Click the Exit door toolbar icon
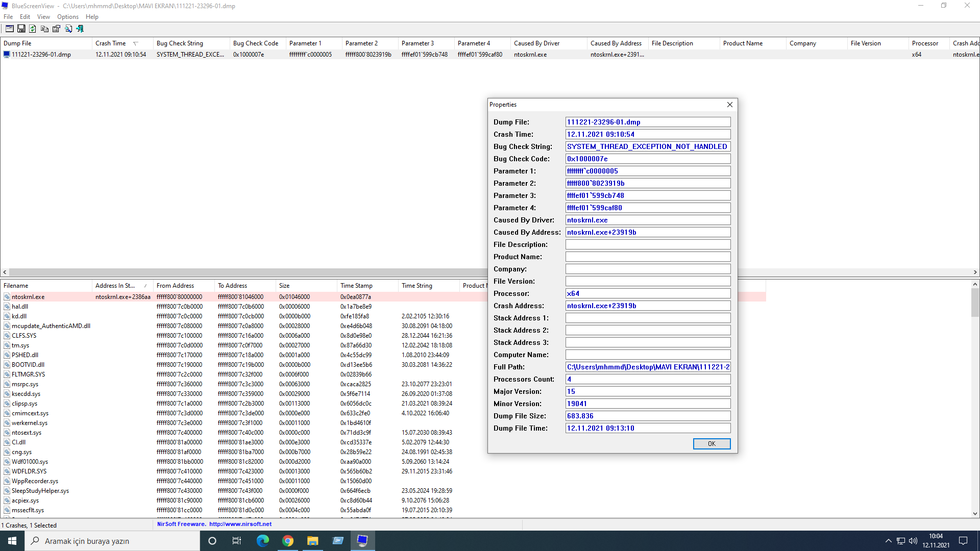980x551 pixels. coord(80,29)
